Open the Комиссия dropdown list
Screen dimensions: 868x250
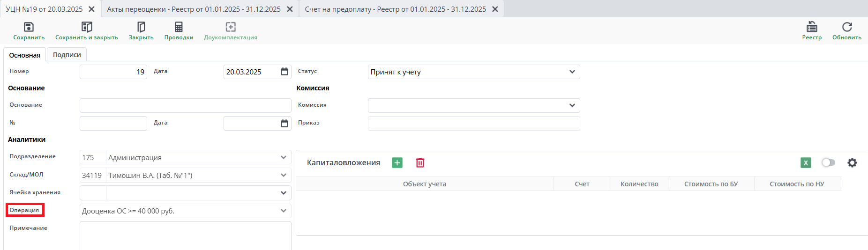pos(572,105)
